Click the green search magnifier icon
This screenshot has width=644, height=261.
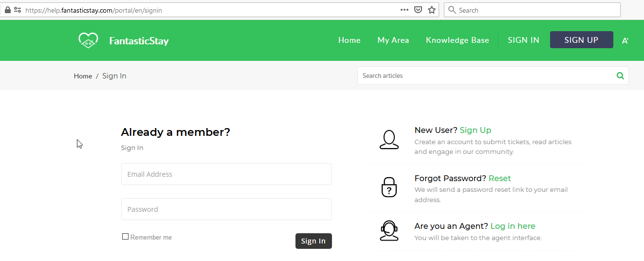pos(620,75)
